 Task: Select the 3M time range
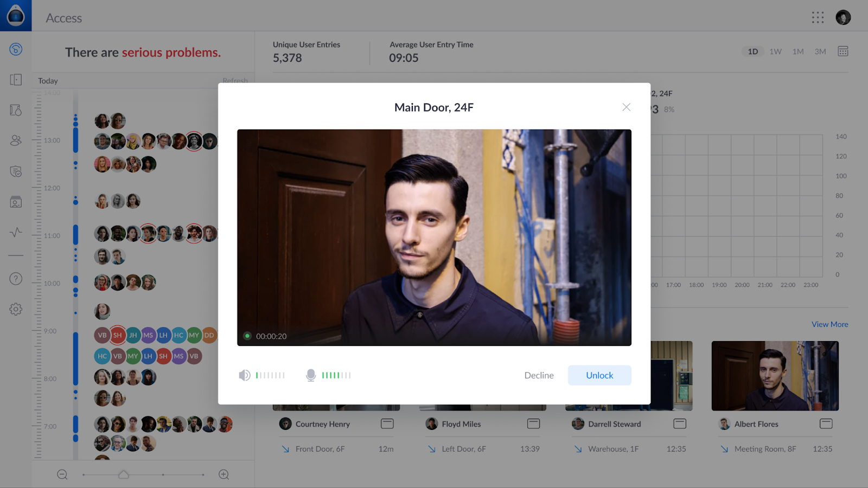click(x=820, y=52)
